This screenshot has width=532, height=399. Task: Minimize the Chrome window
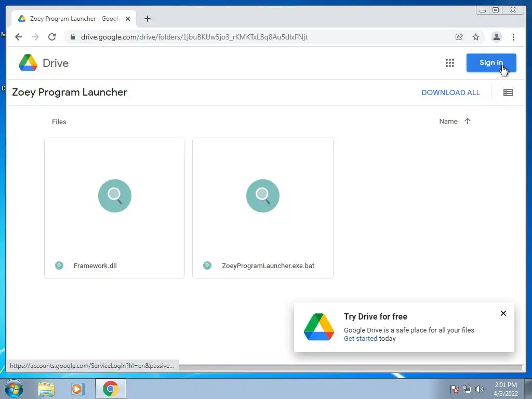click(x=483, y=10)
